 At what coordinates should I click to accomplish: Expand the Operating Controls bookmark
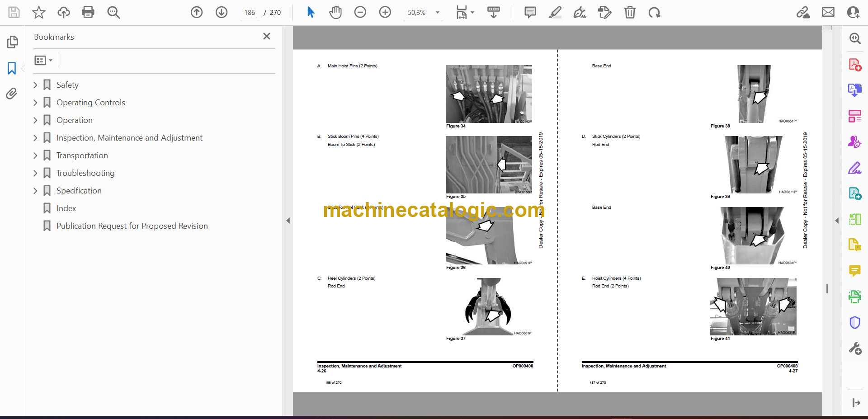click(35, 103)
